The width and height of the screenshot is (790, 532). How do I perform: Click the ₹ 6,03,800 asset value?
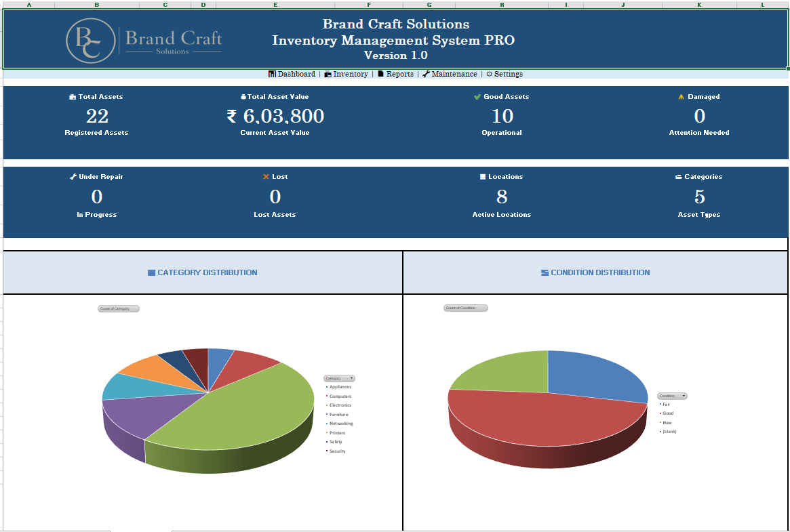point(275,117)
